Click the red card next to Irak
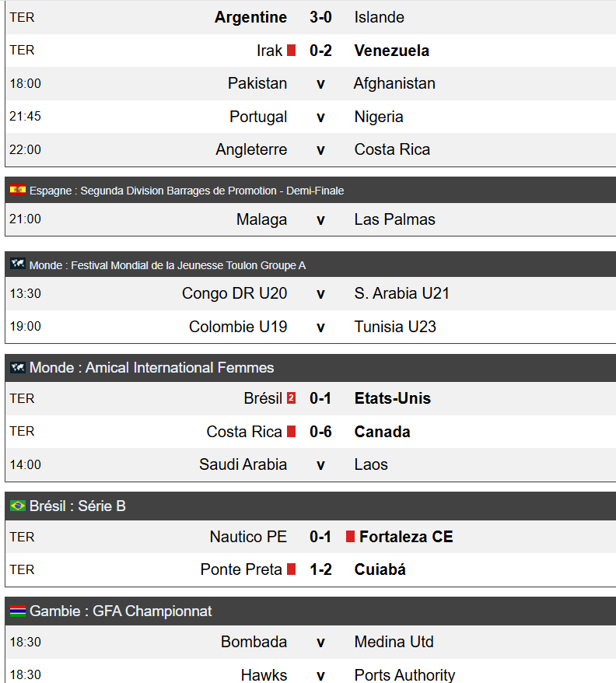The height and width of the screenshot is (683, 616). pyautogui.click(x=292, y=51)
